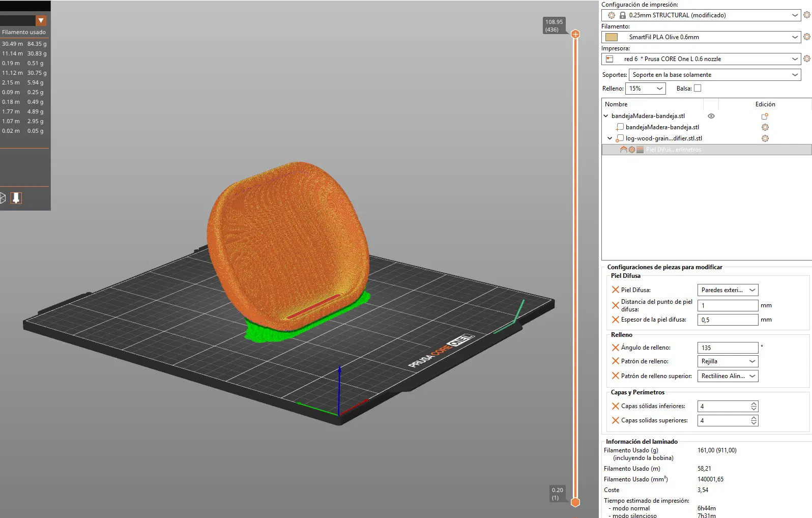Click the gear icon beside the Filamento dropdown

pos(806,37)
